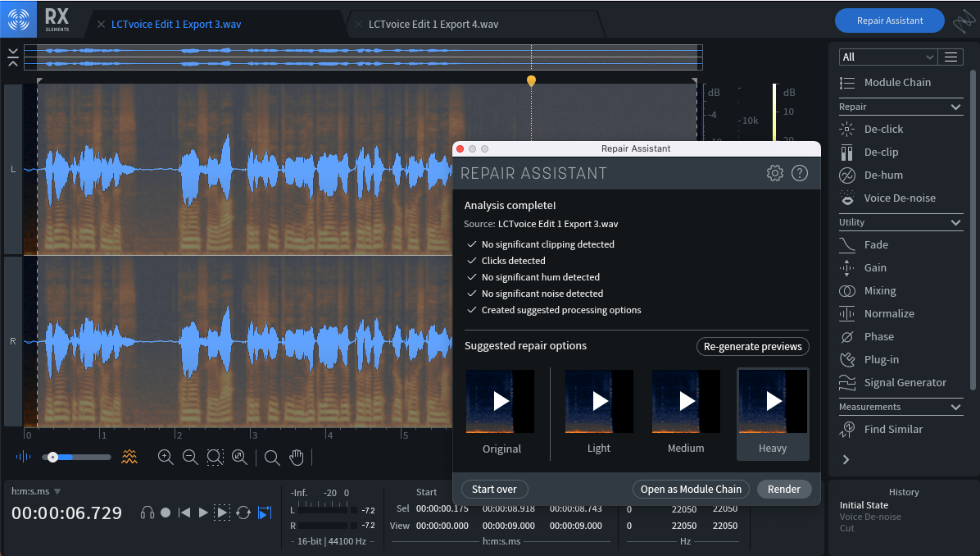Close the LCTvoice Edit 1 Export 4.wav tab

point(358,25)
